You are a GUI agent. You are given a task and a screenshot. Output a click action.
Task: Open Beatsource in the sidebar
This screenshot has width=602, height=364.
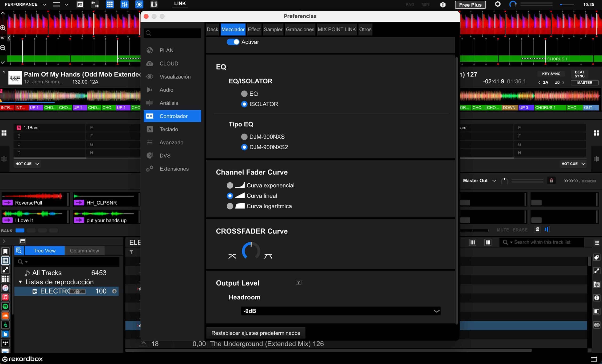click(5, 334)
